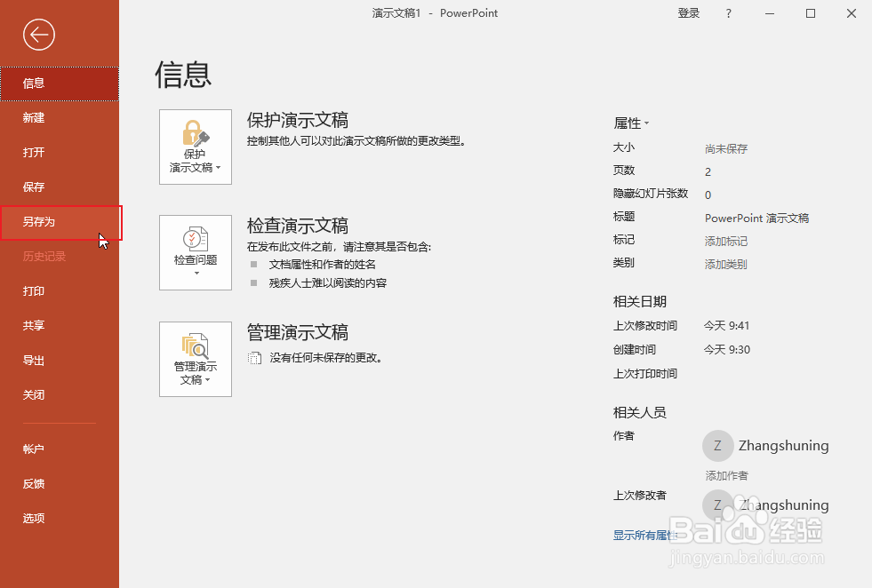The width and height of the screenshot is (872, 588).
Task: Click 登录 in the title bar
Action: coord(689,13)
